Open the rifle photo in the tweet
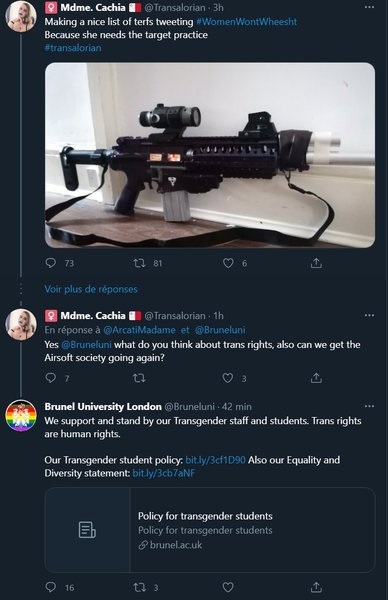Image resolution: width=388 pixels, height=600 pixels. click(x=210, y=155)
